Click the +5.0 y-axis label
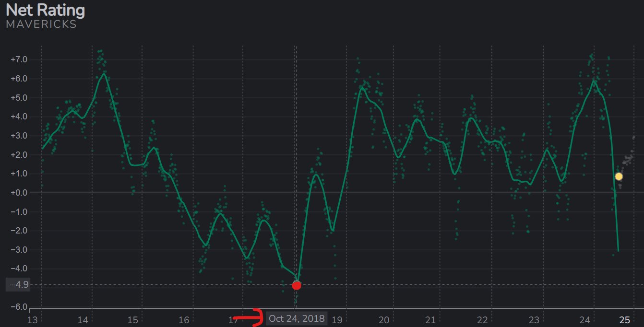Image resolution: width=644 pixels, height=327 pixels. 19,98
